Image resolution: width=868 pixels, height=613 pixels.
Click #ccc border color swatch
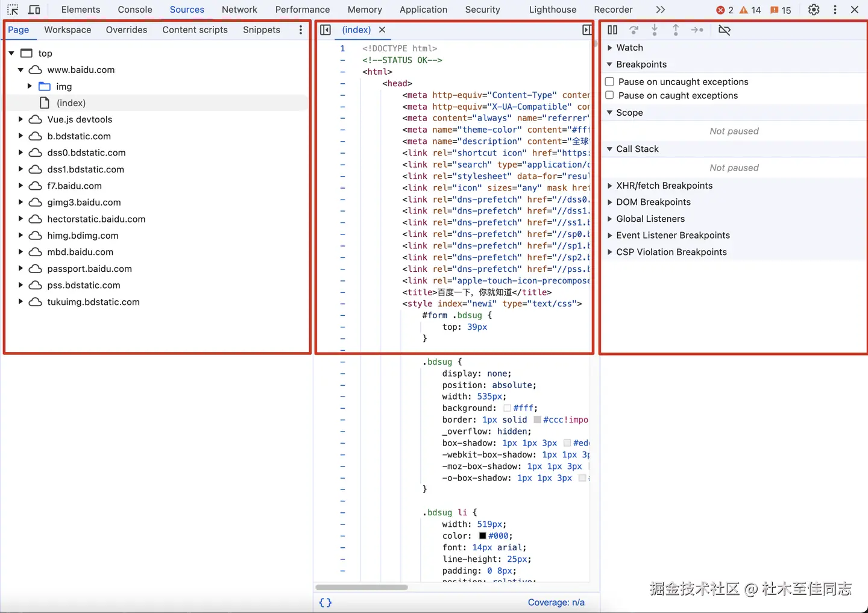coord(537,420)
